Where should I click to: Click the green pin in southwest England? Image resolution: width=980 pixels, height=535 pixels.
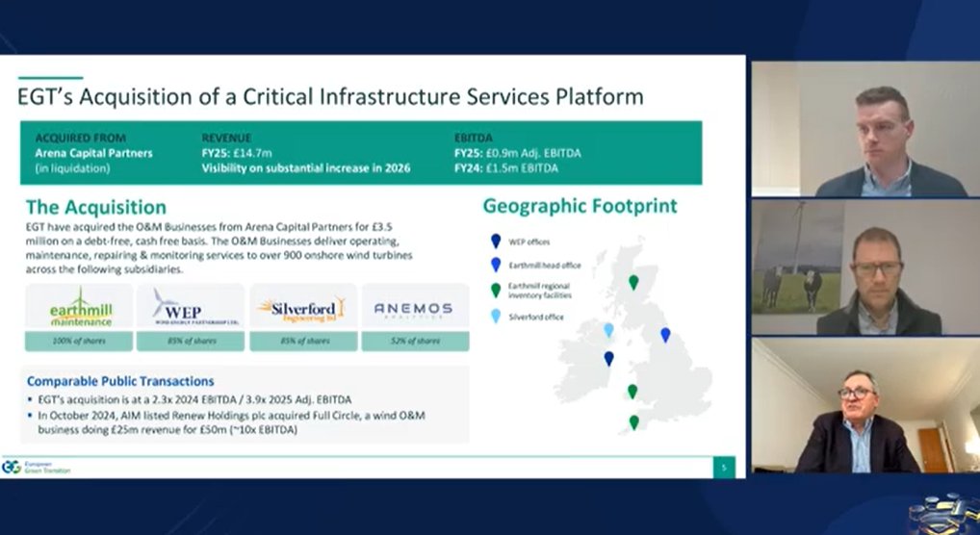coord(633,422)
